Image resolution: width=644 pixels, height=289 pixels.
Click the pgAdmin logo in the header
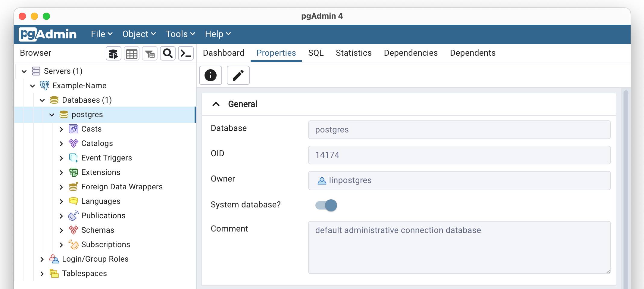48,34
